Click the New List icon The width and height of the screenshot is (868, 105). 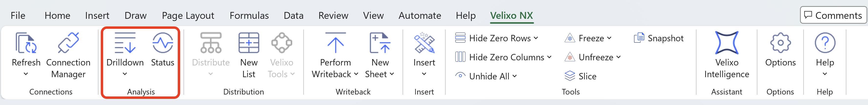tap(249, 43)
